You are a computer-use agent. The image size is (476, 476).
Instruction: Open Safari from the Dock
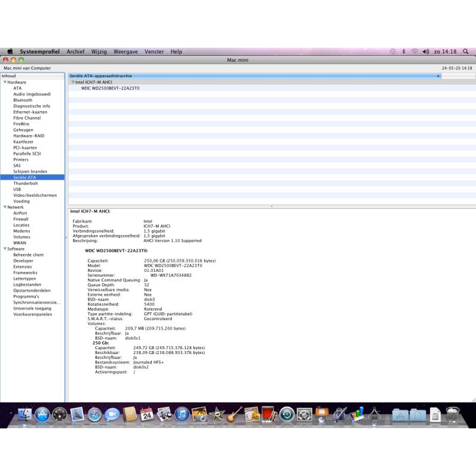pos(95,415)
